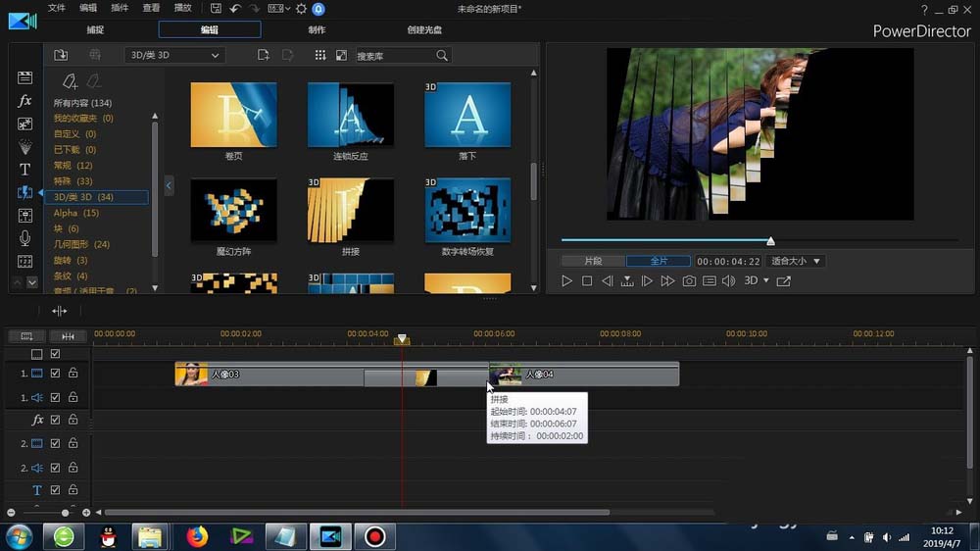Uncheck video track 1 enable checkbox
This screenshot has height=551, width=980.
(56, 374)
